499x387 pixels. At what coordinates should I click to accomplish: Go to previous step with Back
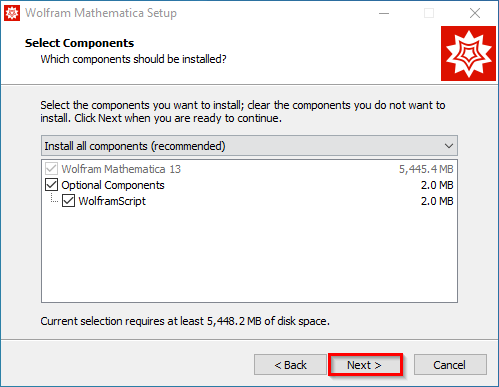point(290,365)
